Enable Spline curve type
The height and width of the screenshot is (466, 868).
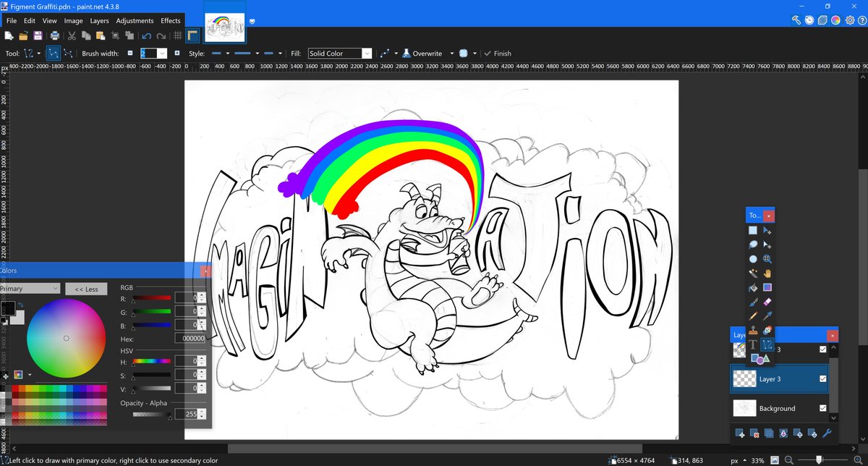click(x=54, y=53)
